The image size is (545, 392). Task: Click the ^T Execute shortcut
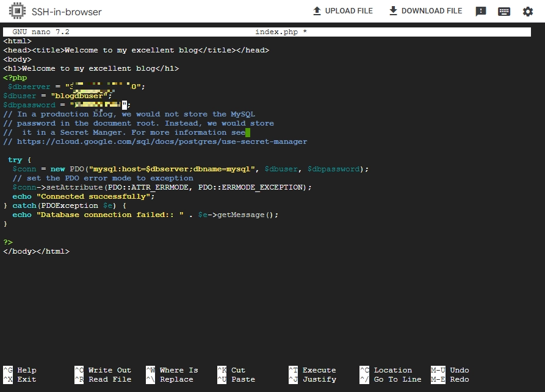point(312,370)
